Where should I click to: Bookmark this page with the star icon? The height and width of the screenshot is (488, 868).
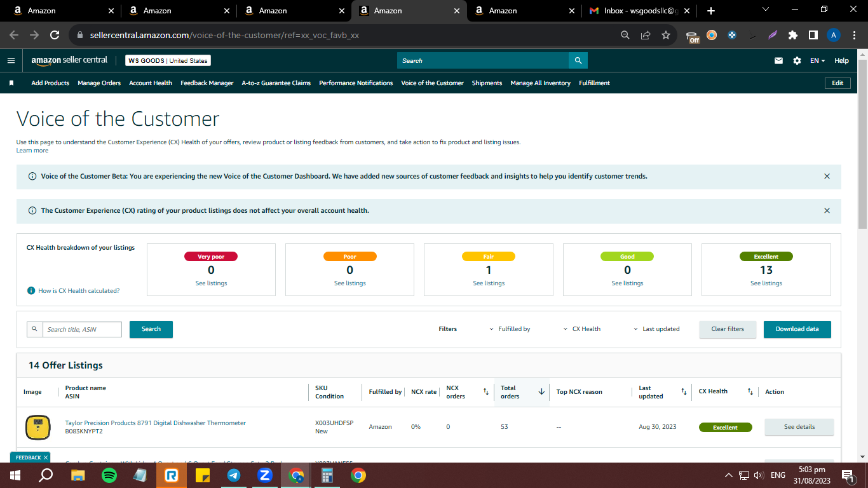click(666, 35)
